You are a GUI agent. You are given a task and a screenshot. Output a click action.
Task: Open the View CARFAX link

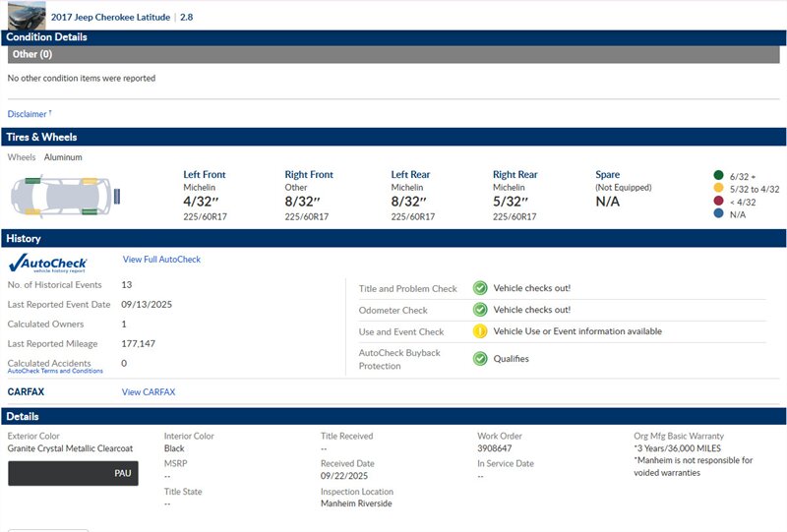[x=148, y=392]
